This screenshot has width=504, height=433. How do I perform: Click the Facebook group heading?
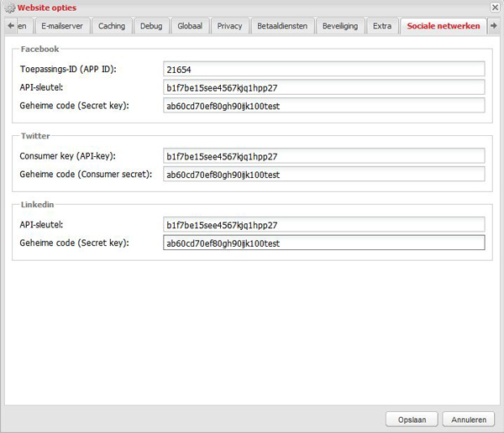(39, 50)
